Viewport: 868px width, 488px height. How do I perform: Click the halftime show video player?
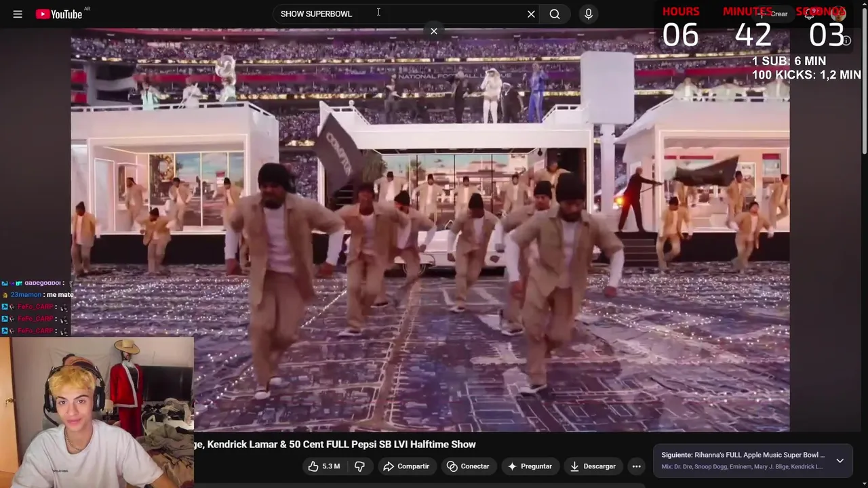click(430, 230)
